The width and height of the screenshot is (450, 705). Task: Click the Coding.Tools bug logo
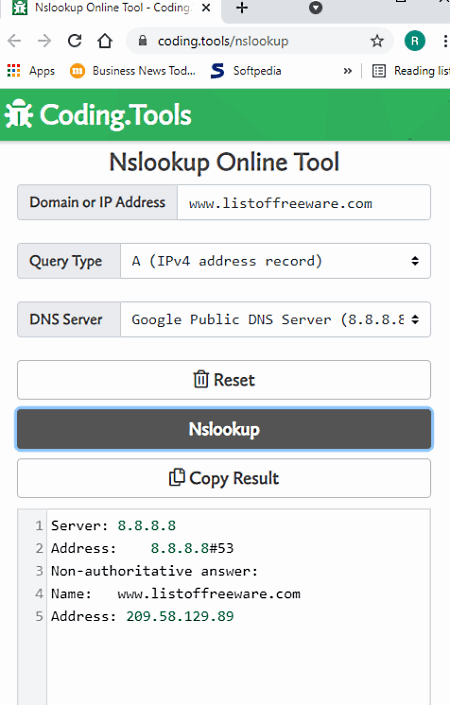click(x=18, y=114)
